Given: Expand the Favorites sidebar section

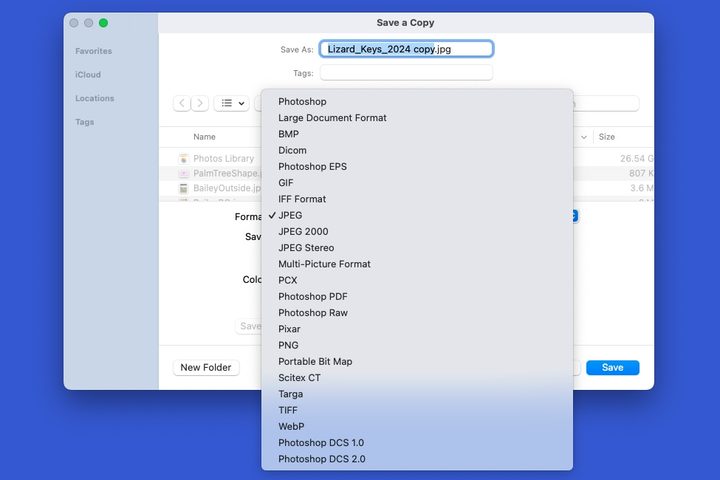Looking at the screenshot, I should point(94,51).
